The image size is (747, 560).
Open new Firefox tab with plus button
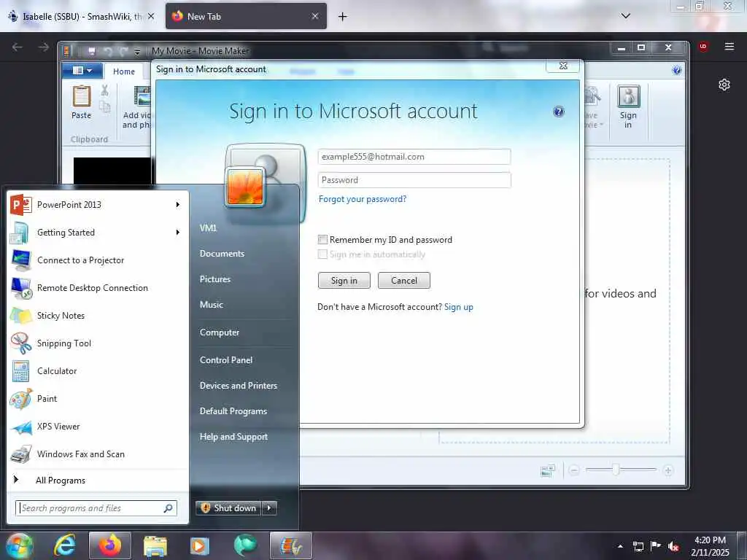(x=342, y=17)
